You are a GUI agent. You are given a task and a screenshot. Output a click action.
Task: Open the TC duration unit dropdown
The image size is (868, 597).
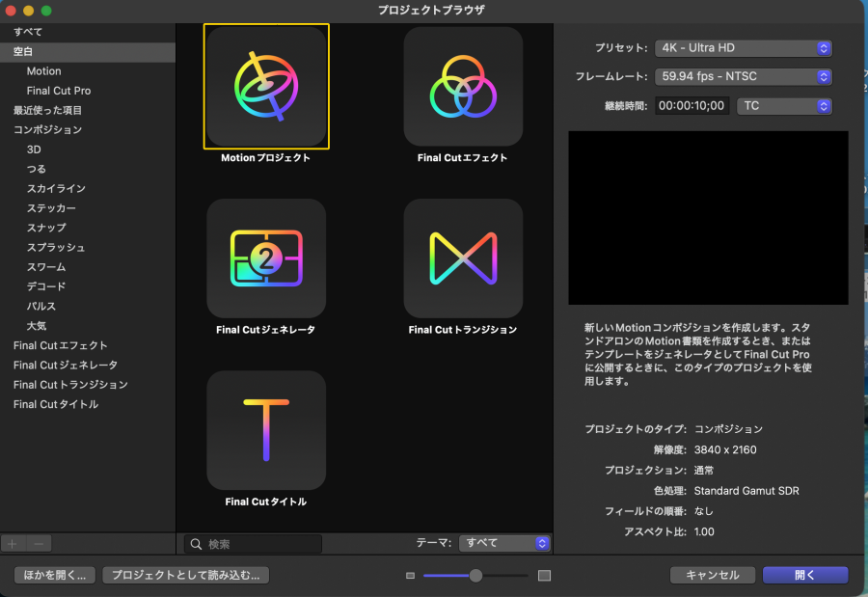pyautogui.click(x=783, y=106)
